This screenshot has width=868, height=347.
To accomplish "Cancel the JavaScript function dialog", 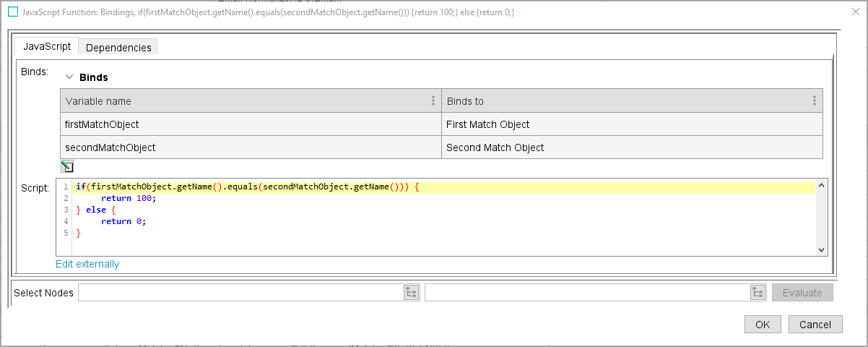I will point(815,325).
